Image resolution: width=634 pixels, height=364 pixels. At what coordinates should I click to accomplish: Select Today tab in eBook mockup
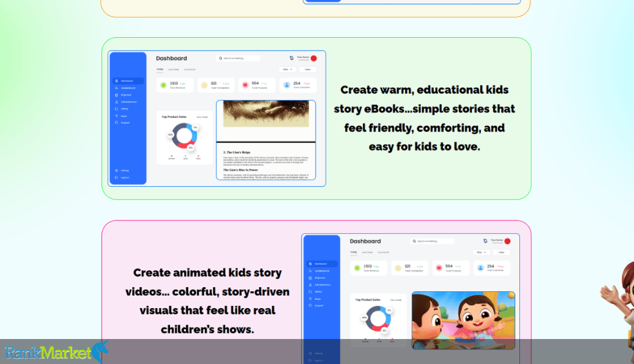(160, 69)
